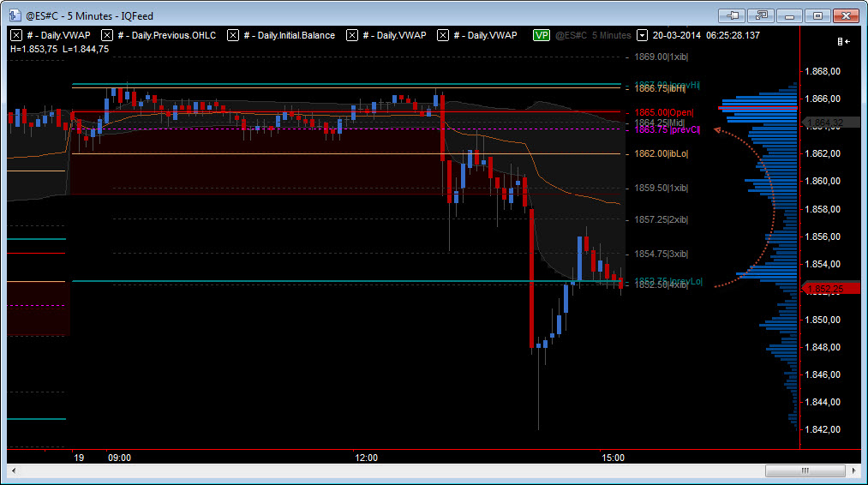Click the 19 date label on time axis

(x=79, y=458)
